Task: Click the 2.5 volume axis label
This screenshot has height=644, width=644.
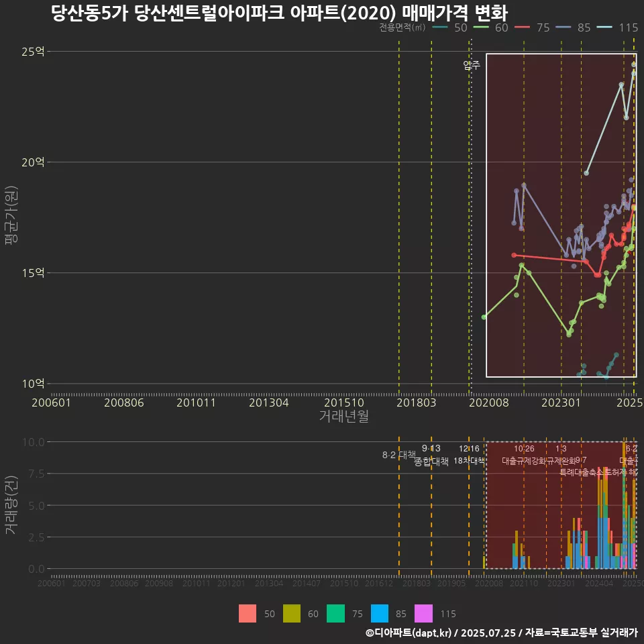Action: (x=36, y=537)
